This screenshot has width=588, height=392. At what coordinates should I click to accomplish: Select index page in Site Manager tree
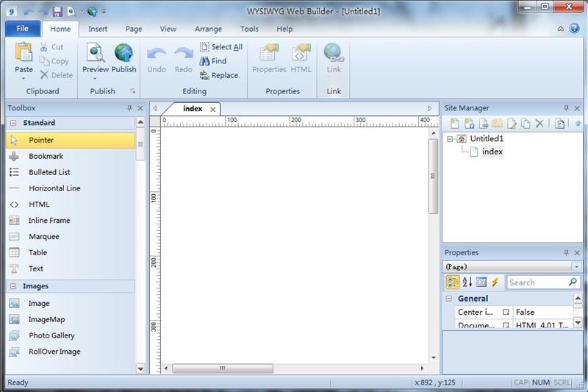coord(492,152)
